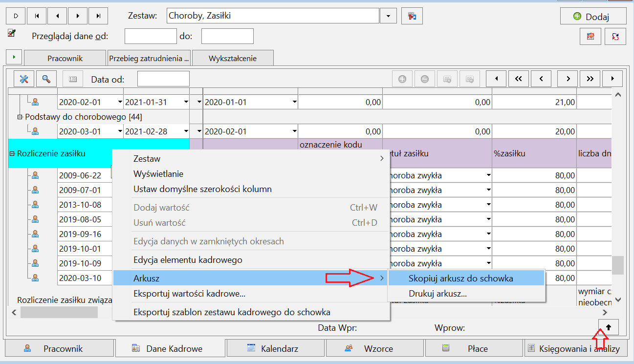The image size is (634, 364).
Task: Click the single right chevron button
Action: point(568,79)
